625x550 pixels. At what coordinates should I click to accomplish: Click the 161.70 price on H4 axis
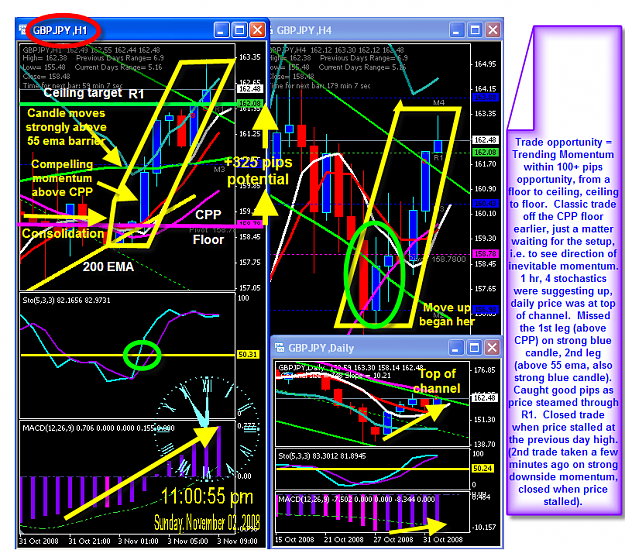pyautogui.click(x=485, y=164)
